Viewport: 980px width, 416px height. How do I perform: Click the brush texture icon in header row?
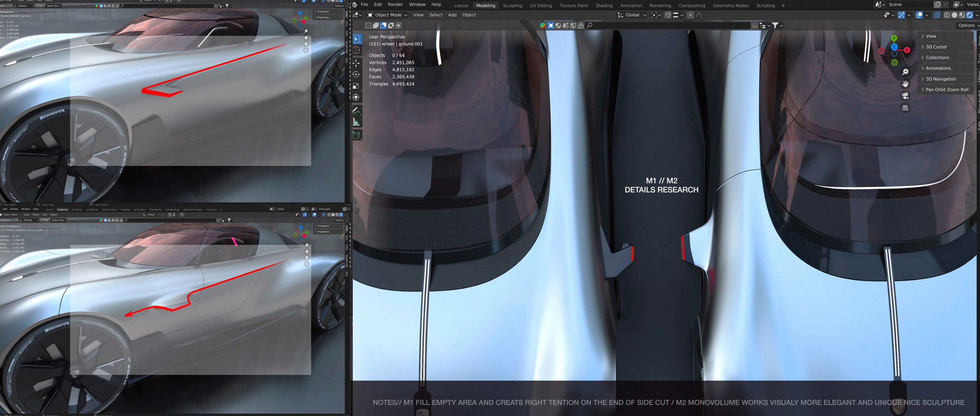pos(581,26)
